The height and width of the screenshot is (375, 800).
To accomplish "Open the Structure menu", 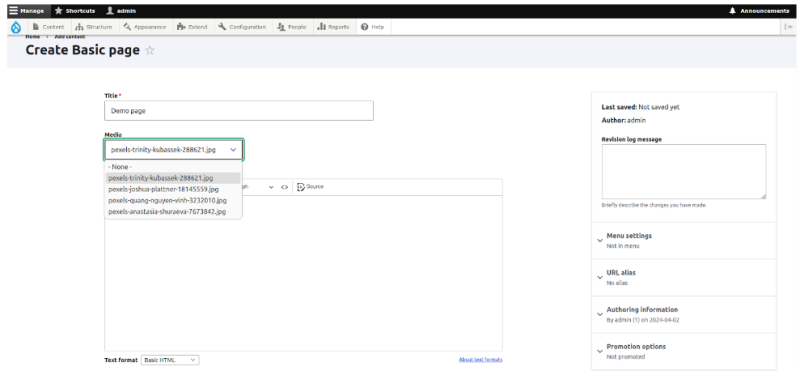I will (x=93, y=27).
